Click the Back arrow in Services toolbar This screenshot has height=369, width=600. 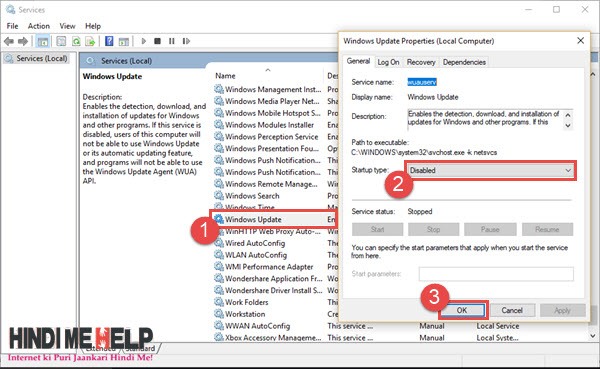click(9, 41)
